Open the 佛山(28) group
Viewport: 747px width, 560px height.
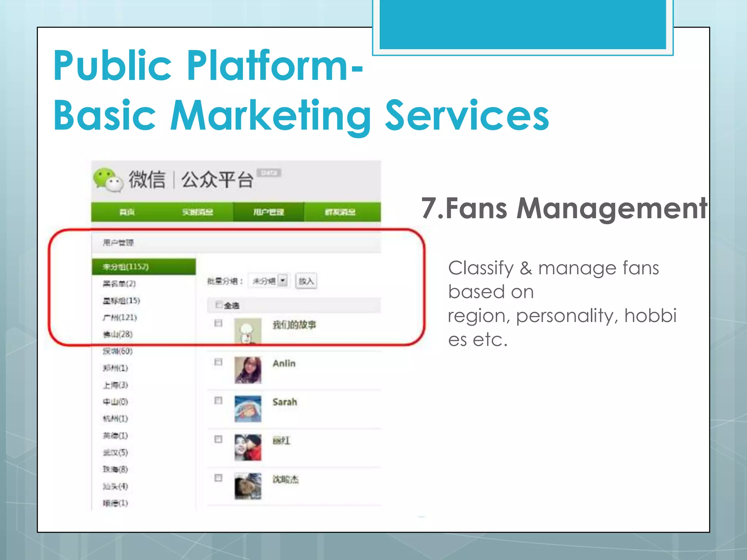[x=117, y=334]
